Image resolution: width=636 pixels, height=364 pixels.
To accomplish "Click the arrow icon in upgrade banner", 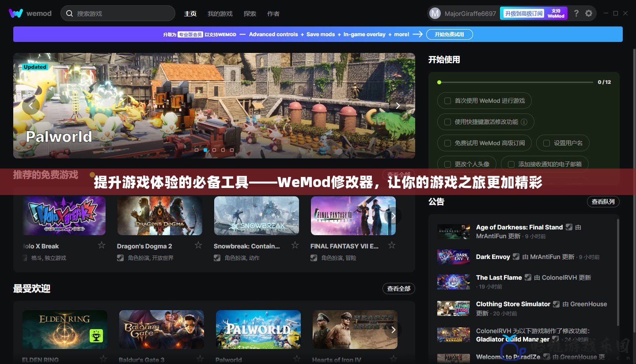I will [x=418, y=34].
